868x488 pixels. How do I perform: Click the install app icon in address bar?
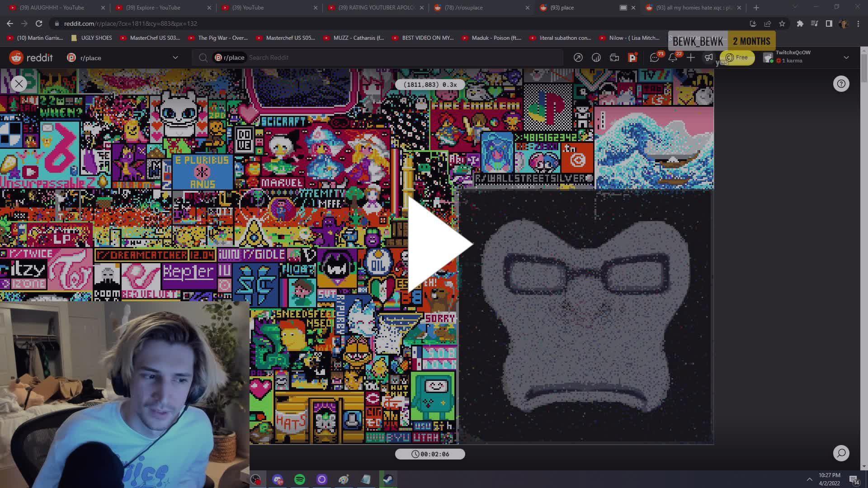click(x=753, y=24)
